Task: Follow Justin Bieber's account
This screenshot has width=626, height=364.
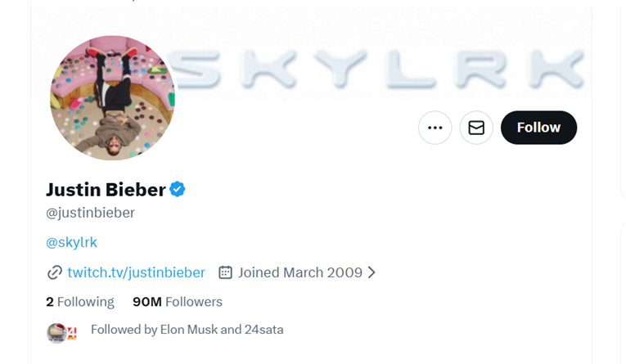Action: pos(538,128)
